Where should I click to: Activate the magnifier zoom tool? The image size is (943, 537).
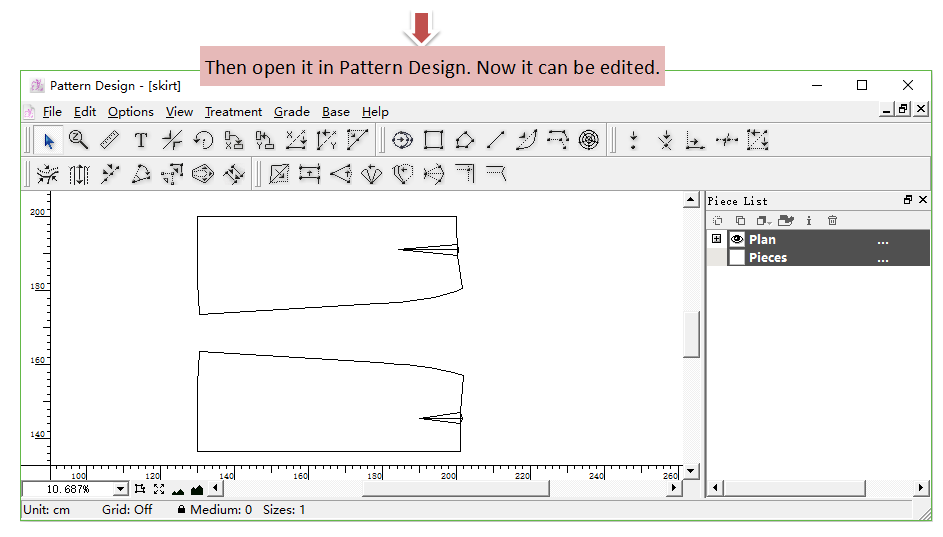tap(78, 140)
